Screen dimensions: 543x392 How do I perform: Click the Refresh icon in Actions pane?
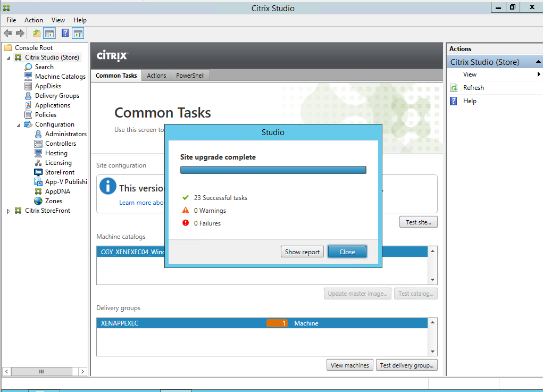pyautogui.click(x=454, y=88)
